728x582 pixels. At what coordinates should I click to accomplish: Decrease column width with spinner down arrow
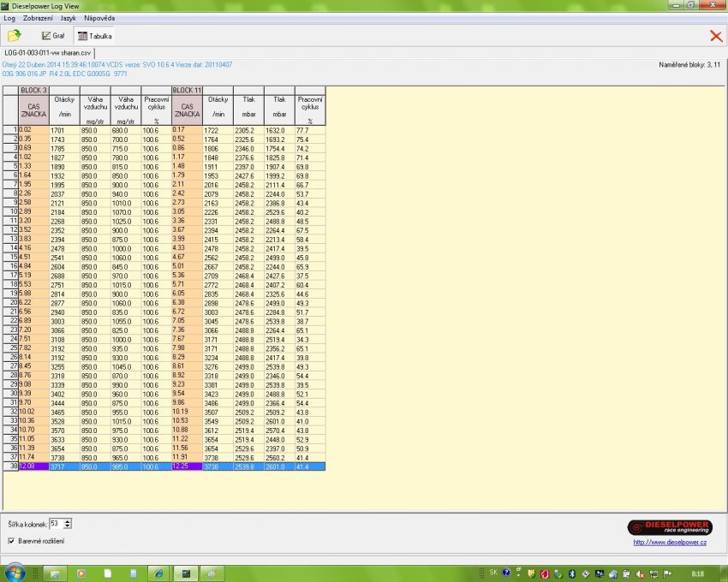(68, 526)
